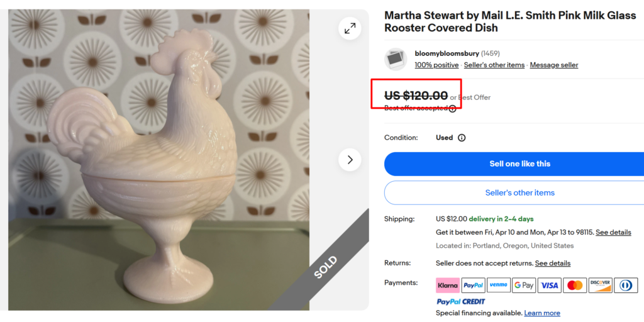This screenshot has height=322, width=644.
Task: Open See details for shipping
Action: [x=613, y=233]
